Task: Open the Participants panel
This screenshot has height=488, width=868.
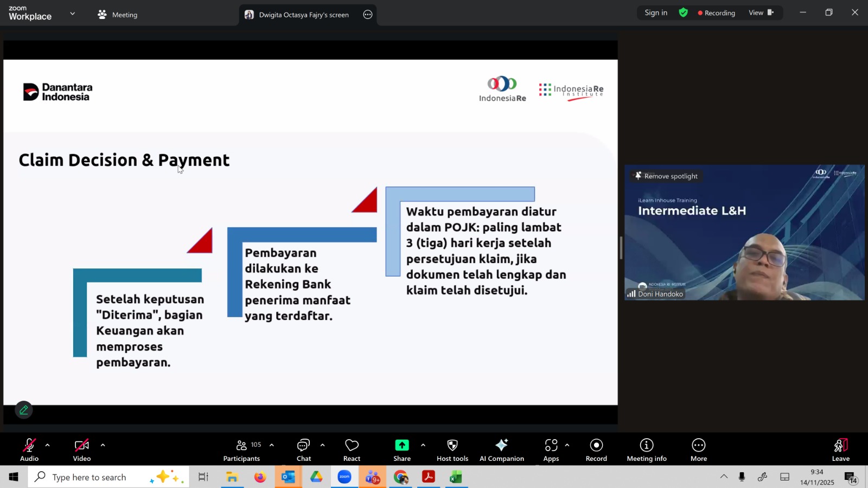Action: click(x=241, y=450)
